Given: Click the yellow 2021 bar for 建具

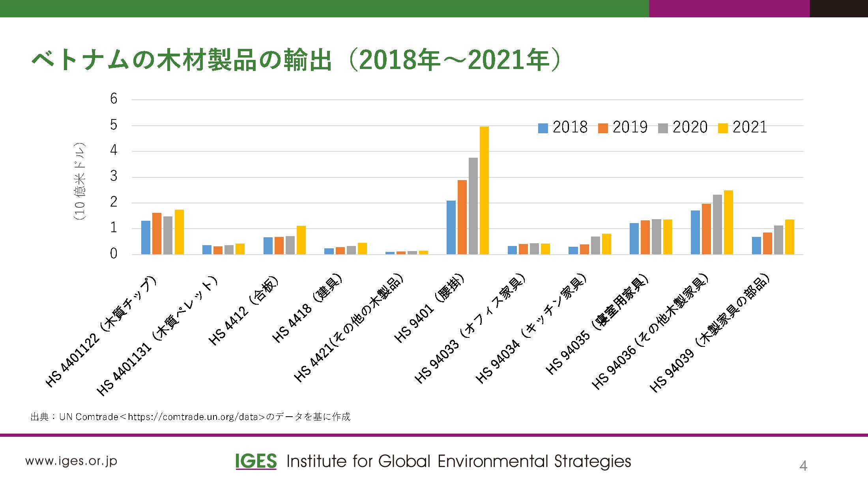Looking at the screenshot, I should click(362, 248).
